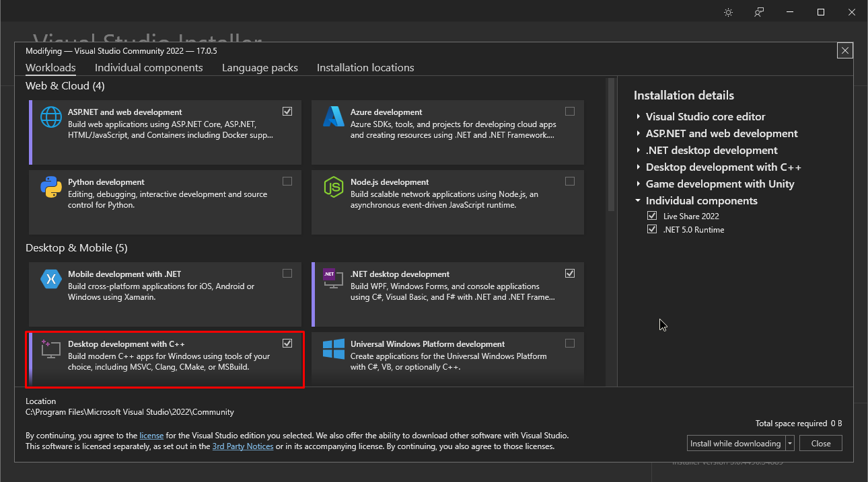Check Mobile development with .NET workload
This screenshot has width=868, height=482.
(x=287, y=273)
